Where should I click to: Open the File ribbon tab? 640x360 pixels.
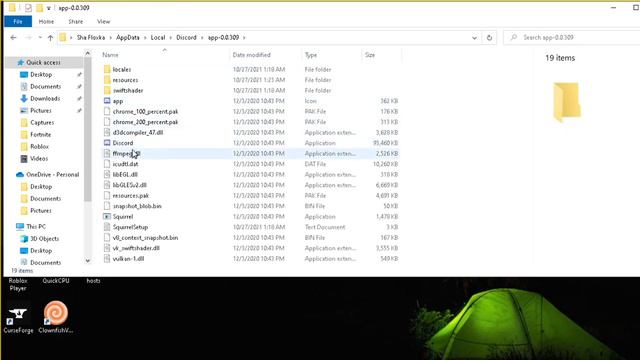18,22
